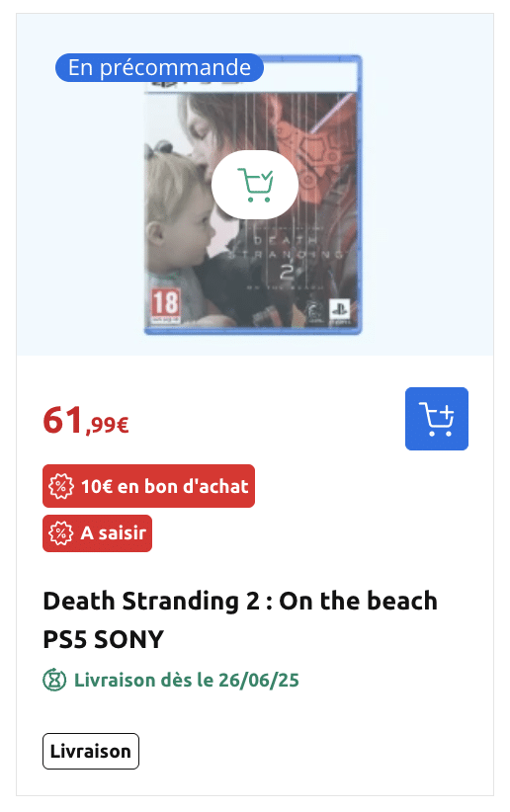Click the PS5 SONY title line
This screenshot has width=510, height=812.
pos(103,639)
